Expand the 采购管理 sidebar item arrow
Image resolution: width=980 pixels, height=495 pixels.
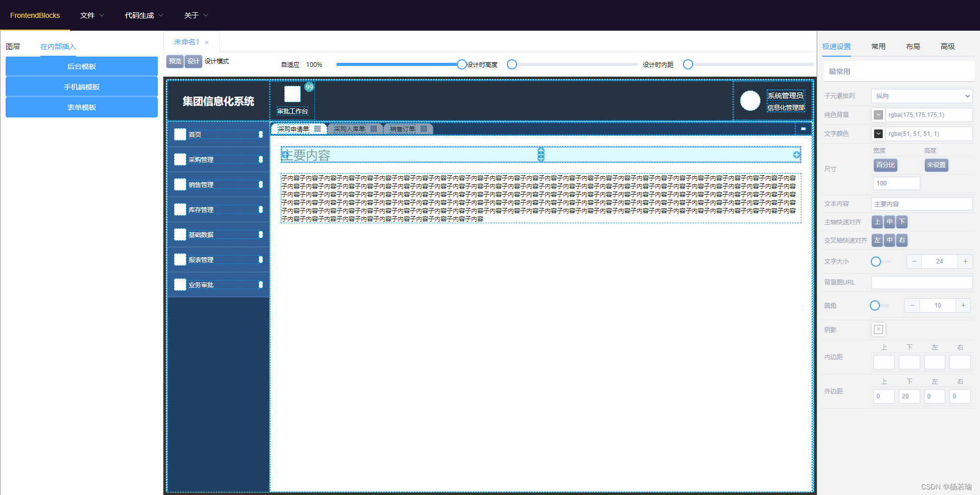tap(261, 159)
